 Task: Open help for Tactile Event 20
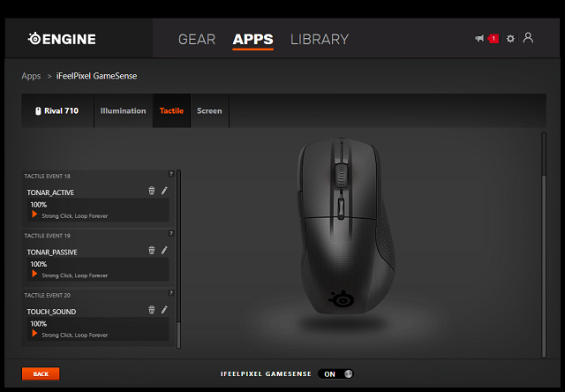click(171, 292)
